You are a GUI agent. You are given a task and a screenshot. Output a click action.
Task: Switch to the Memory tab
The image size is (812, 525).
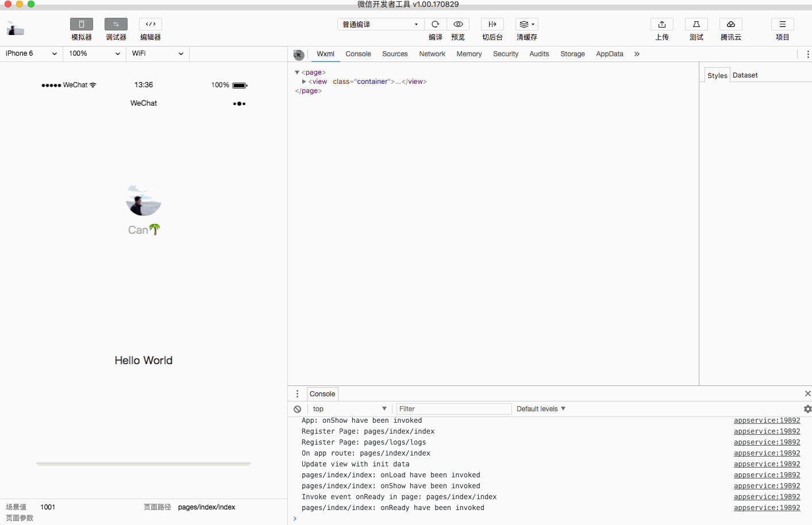point(469,54)
